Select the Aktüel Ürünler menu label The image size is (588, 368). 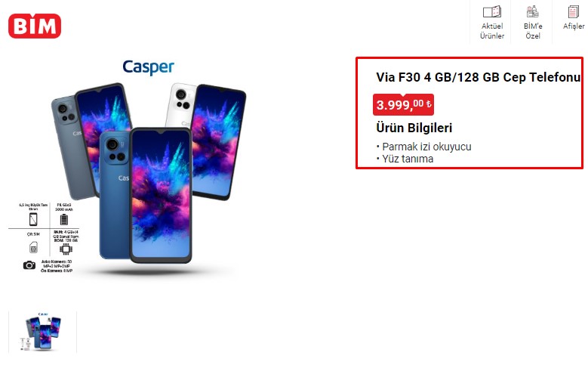[492, 31]
